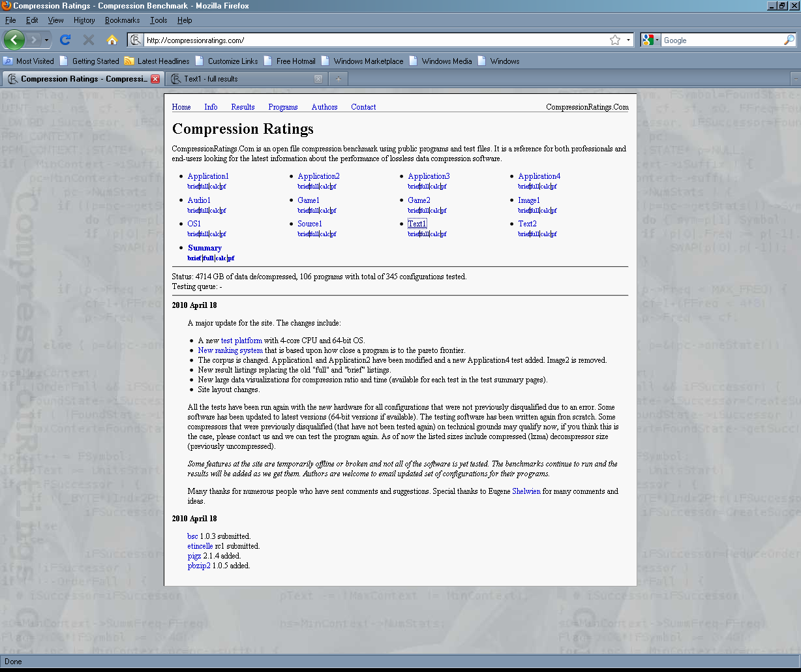
Task: Open the Text1 test link
Action: coord(417,224)
